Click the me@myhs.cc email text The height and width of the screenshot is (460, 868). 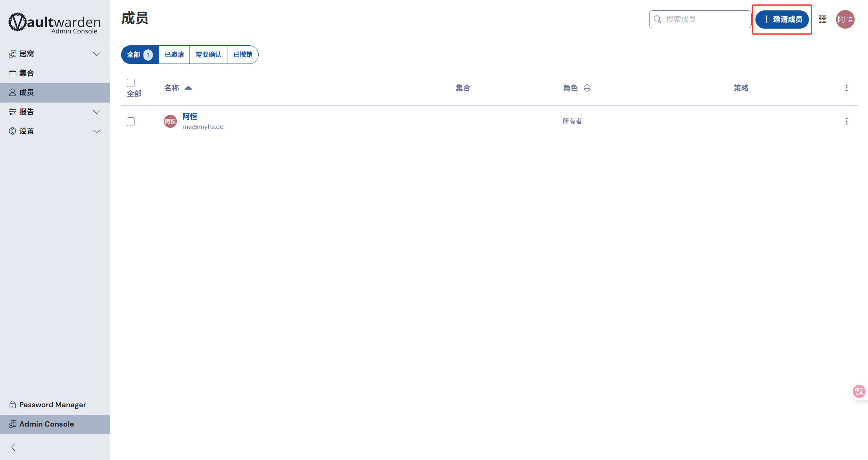coord(203,127)
